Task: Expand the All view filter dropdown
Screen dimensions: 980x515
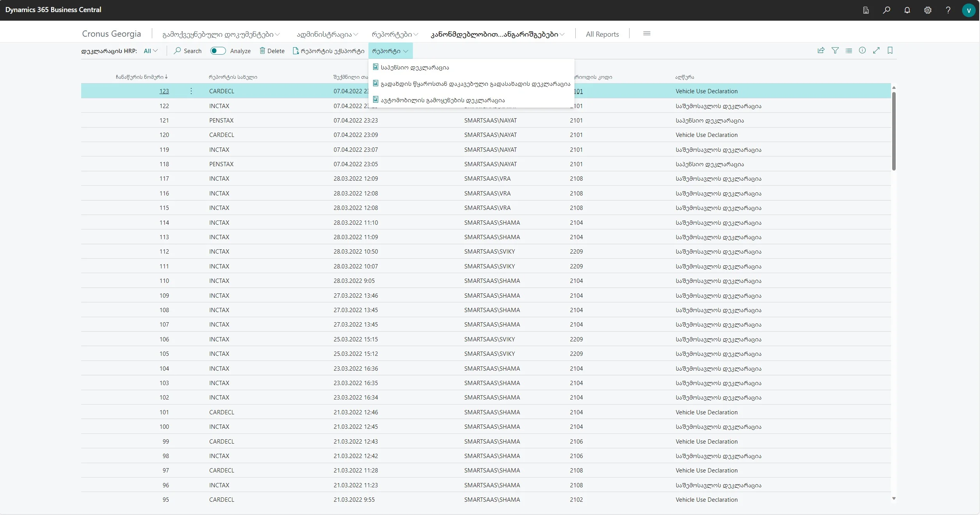Action: [x=151, y=51]
